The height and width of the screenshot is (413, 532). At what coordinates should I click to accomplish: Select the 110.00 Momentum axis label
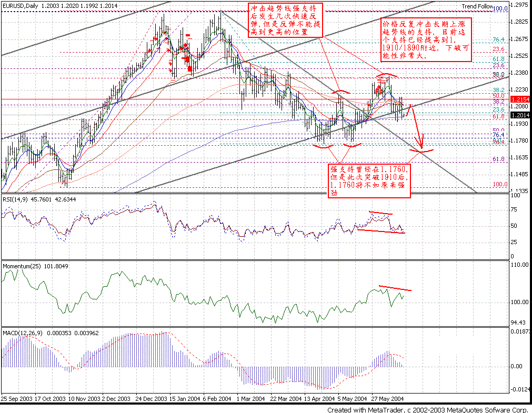tap(520, 265)
